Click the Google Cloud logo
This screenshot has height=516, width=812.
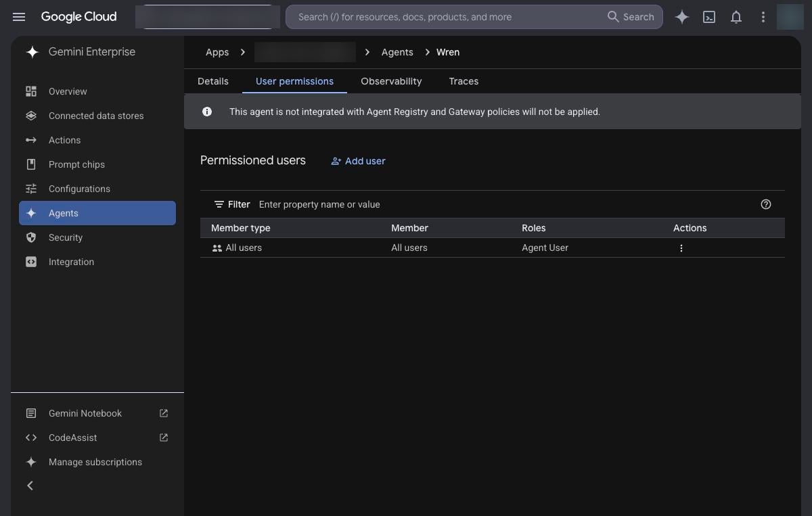click(x=78, y=17)
